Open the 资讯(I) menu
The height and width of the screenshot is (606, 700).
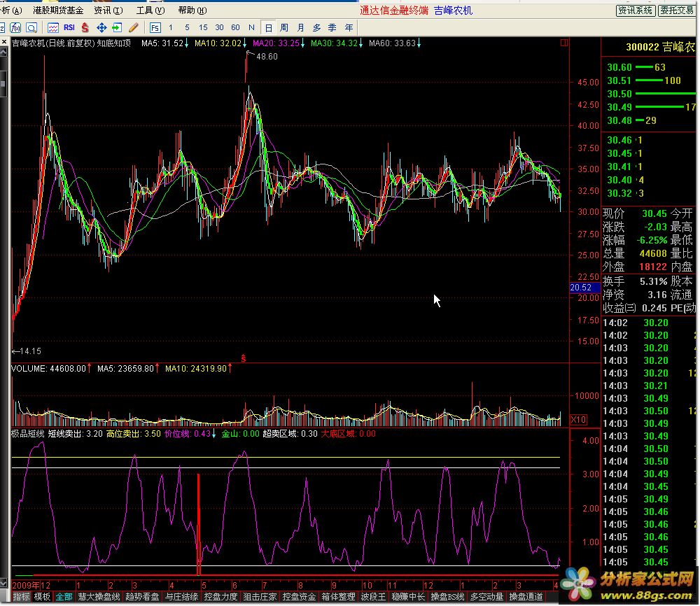click(108, 10)
